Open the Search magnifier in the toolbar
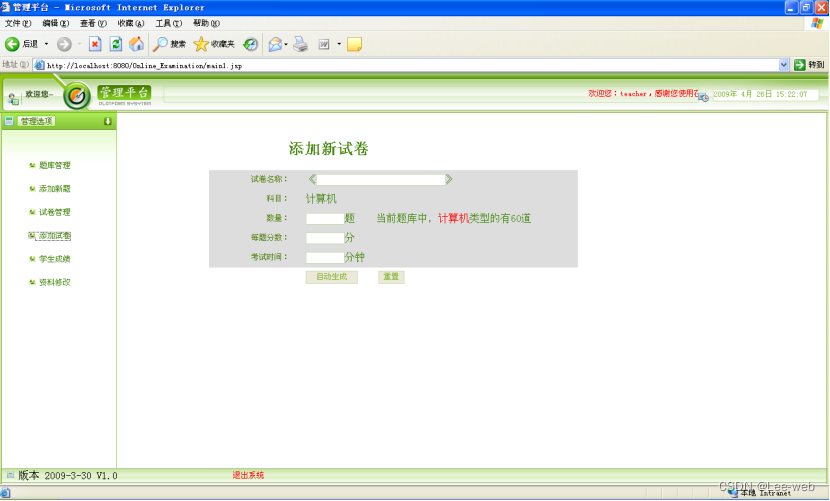 coord(160,44)
